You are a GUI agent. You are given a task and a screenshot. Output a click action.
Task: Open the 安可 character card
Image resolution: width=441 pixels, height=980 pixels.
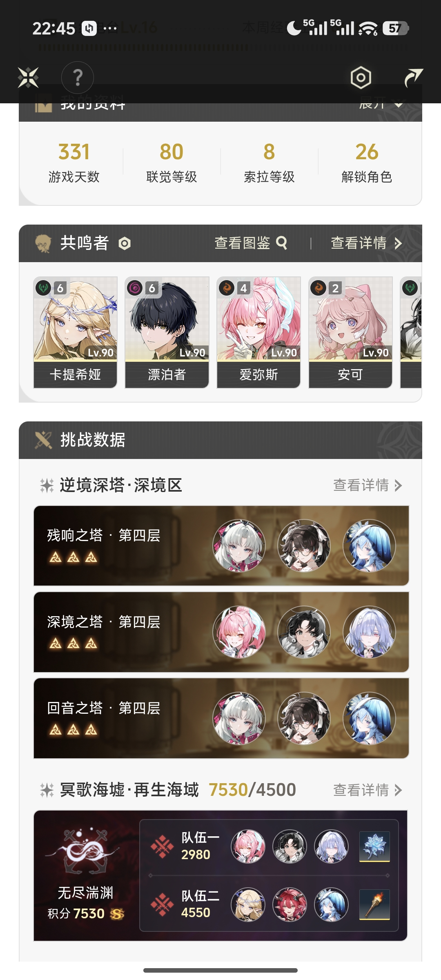[350, 332]
